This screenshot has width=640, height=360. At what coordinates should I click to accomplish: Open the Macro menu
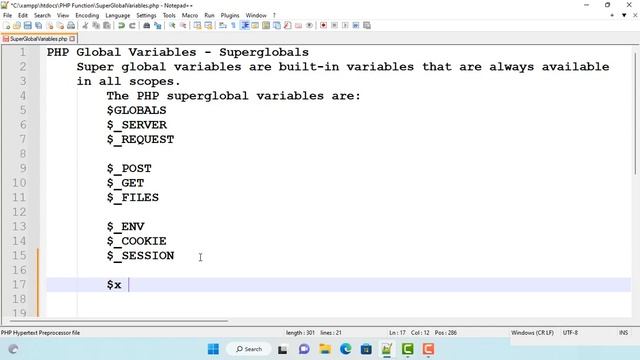190,15
